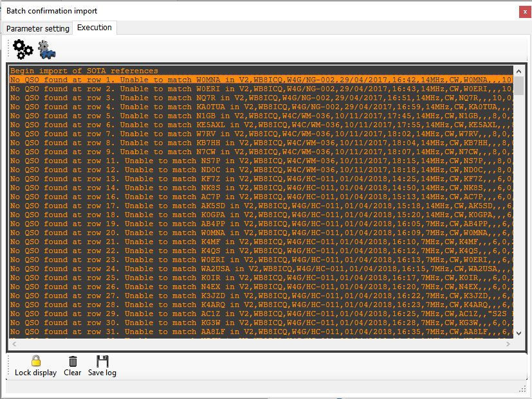The width and height of the screenshot is (532, 399).
Task: Select the log line for row 24 WA2USA
Action: tap(261, 269)
